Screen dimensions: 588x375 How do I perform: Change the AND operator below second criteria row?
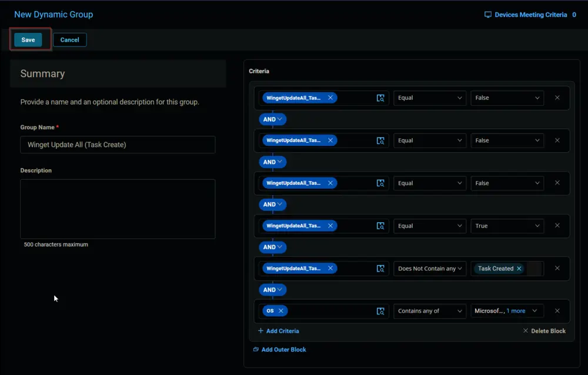(273, 162)
